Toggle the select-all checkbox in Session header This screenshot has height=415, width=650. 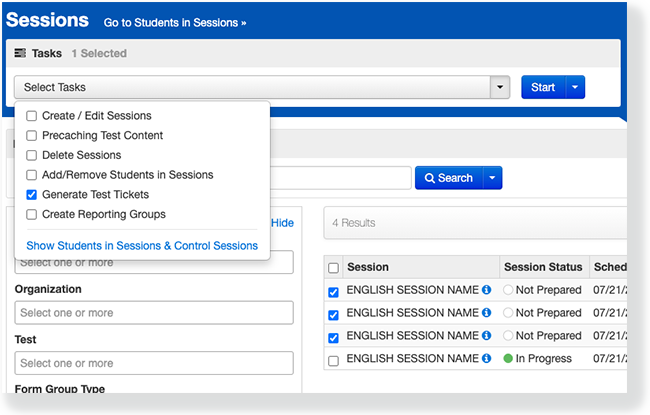pos(334,268)
